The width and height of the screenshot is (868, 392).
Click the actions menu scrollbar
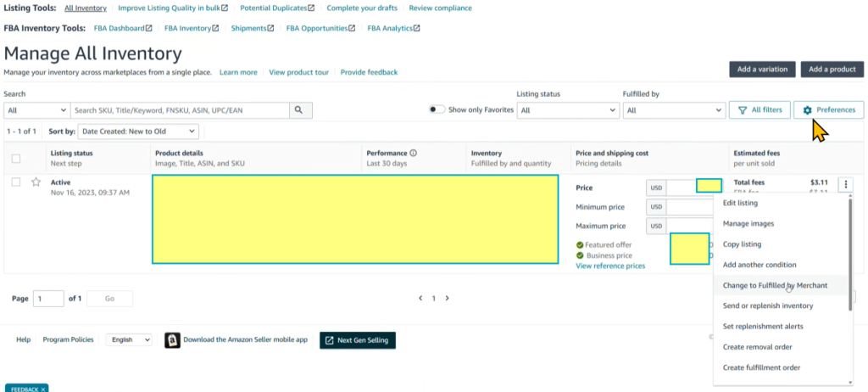pos(850,255)
